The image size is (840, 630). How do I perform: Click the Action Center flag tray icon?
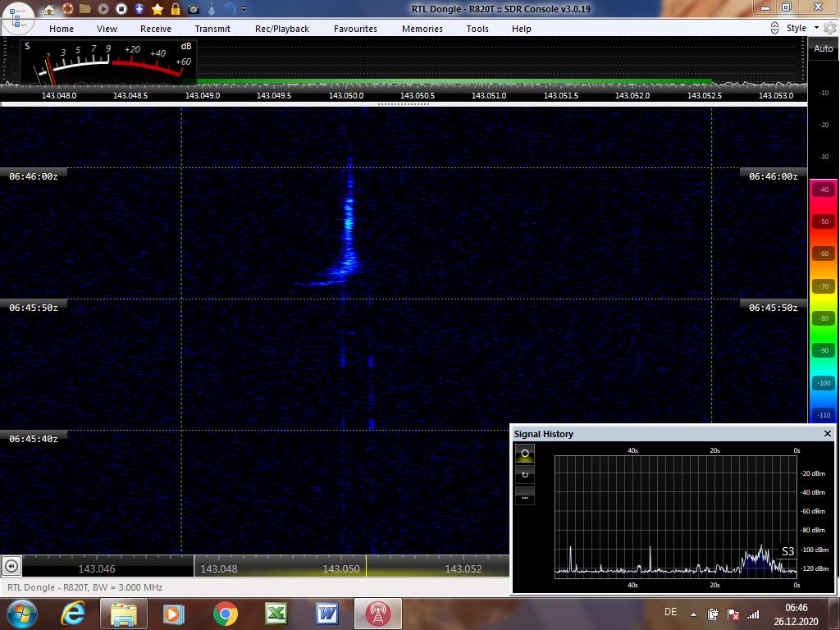[733, 614]
